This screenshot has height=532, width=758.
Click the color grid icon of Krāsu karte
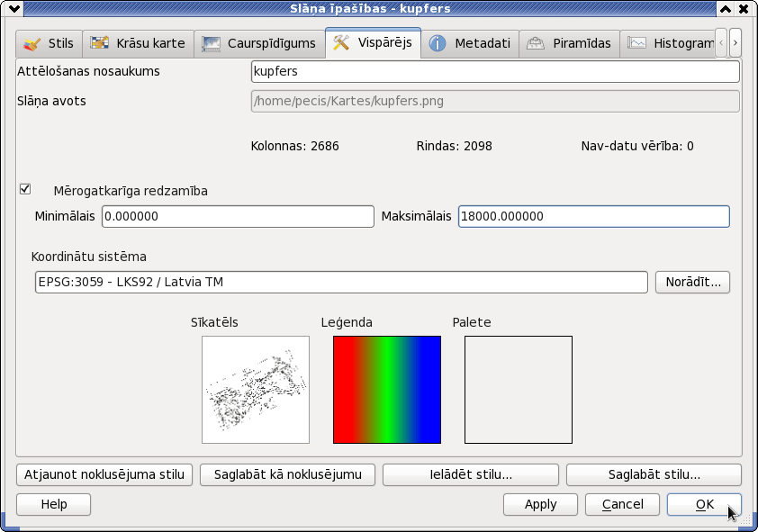pyautogui.click(x=99, y=43)
